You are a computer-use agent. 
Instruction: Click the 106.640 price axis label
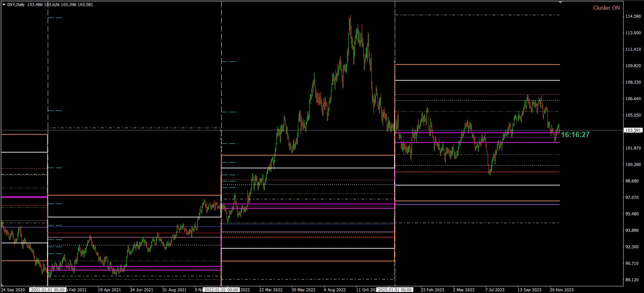pyautogui.click(x=633, y=99)
